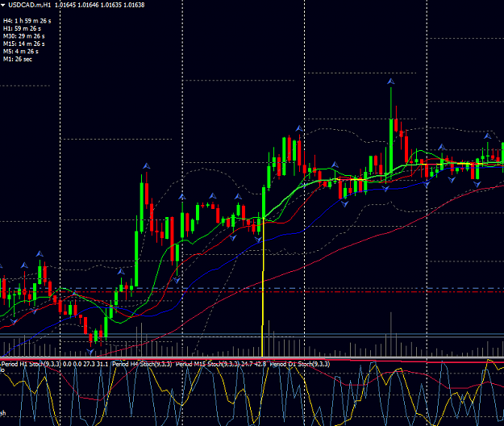
Task: Click the 'Period H1 Stoch(9,3,3)' indicator label
Action: click(31, 364)
